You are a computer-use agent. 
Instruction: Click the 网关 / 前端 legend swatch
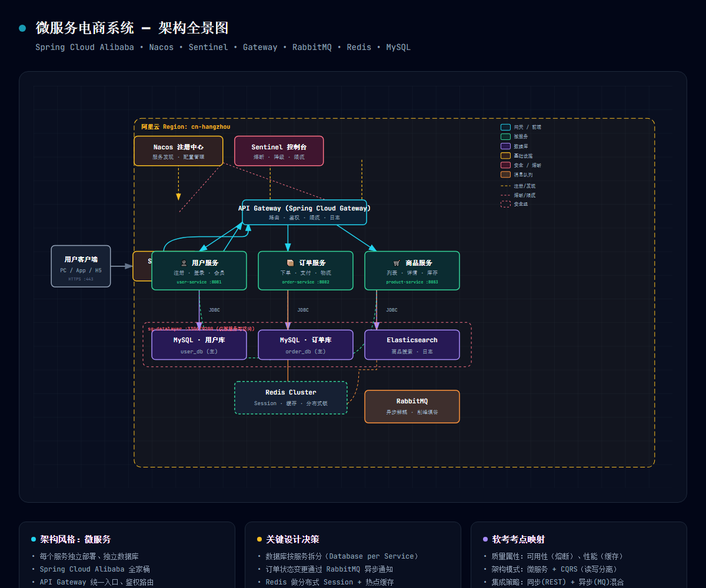(x=505, y=127)
